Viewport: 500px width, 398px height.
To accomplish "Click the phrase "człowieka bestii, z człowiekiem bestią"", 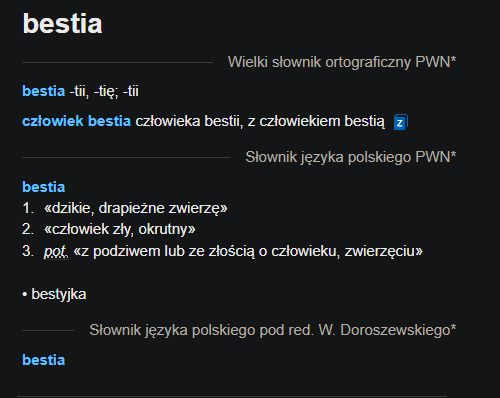I will click(x=260, y=121).
